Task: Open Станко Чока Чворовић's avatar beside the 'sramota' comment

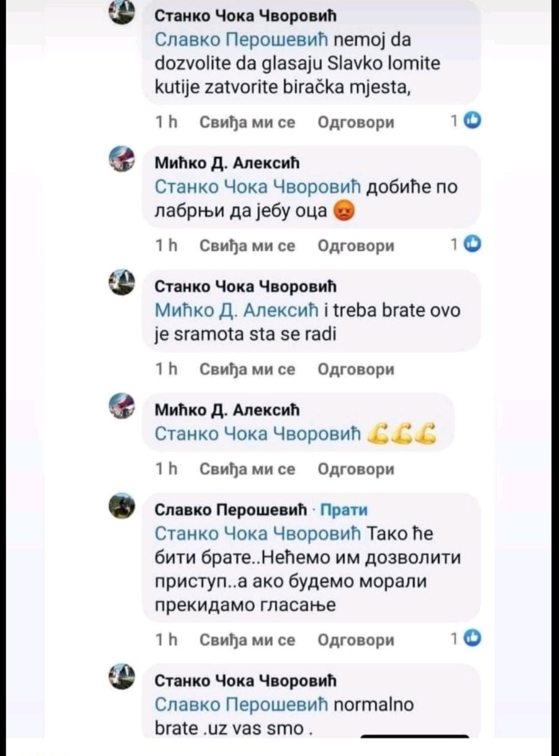Action: 122,282
